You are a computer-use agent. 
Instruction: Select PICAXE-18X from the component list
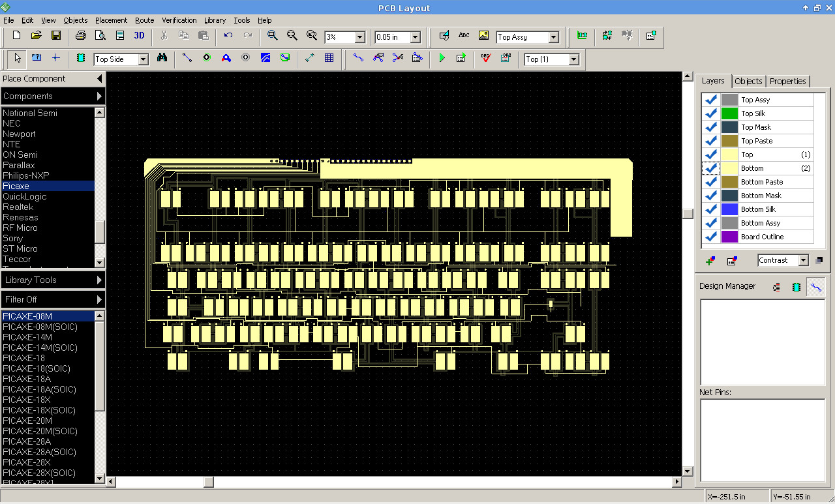click(27, 400)
